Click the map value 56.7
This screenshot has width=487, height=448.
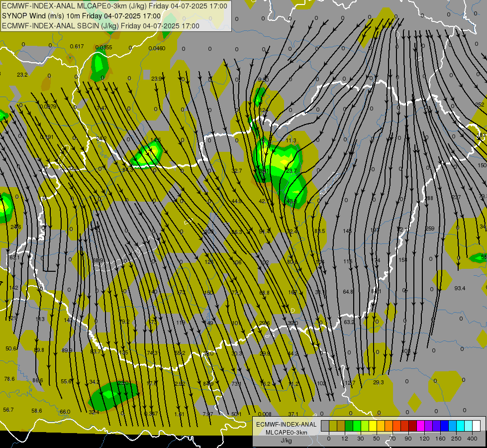pyautogui.click(x=8, y=410)
